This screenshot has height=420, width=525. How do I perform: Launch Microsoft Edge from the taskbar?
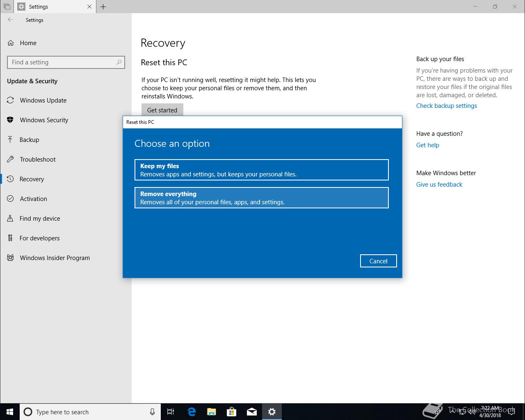click(192, 412)
